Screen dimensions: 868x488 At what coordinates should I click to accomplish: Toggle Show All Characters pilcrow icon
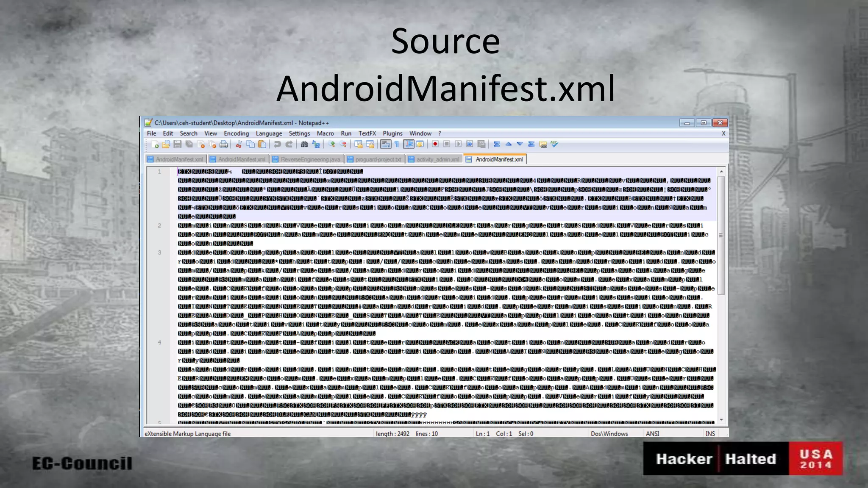click(x=397, y=144)
